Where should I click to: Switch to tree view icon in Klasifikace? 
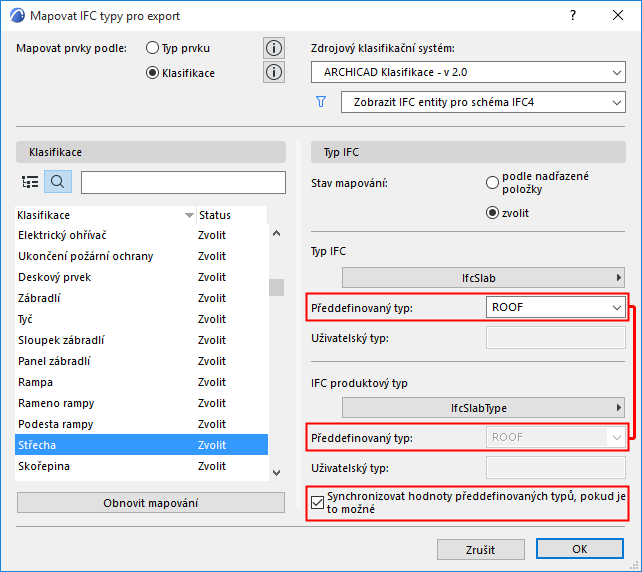(x=30, y=182)
